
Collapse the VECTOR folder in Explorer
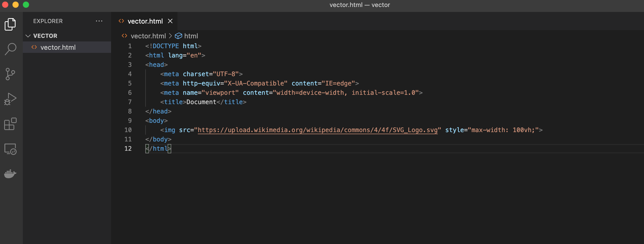click(28, 36)
